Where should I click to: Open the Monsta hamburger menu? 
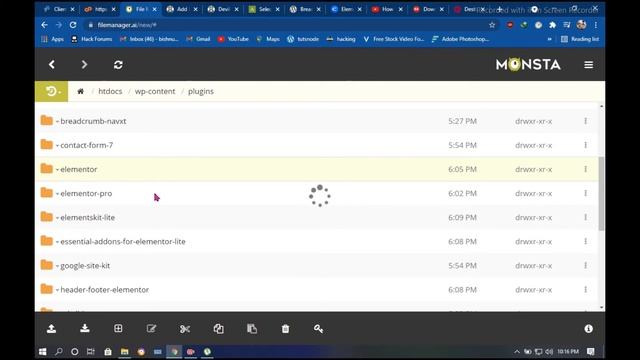coord(588,64)
